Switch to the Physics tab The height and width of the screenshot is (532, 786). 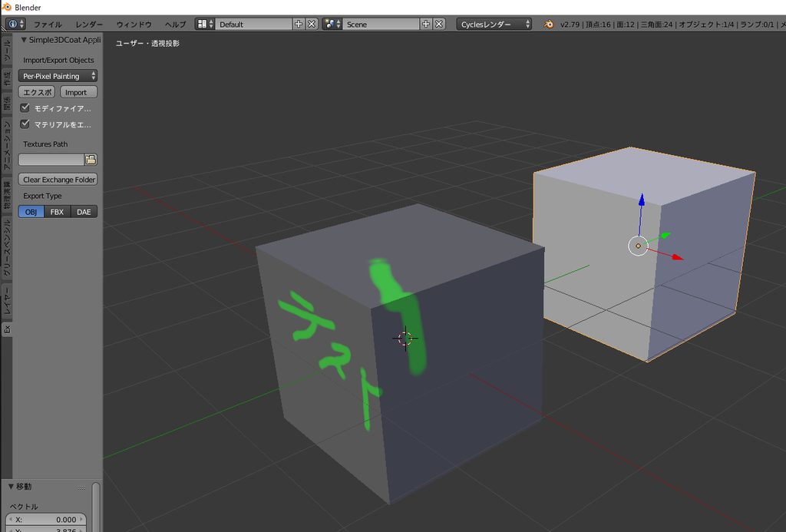click(6, 195)
